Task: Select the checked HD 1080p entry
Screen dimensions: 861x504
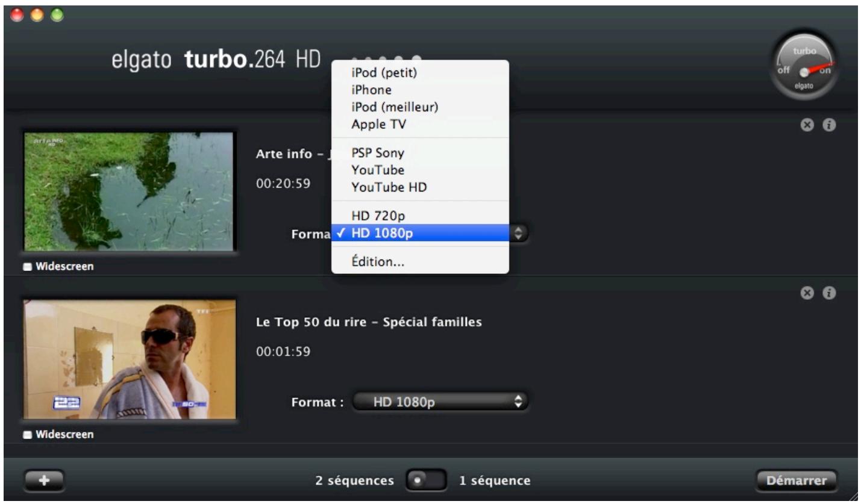Action: click(x=420, y=233)
